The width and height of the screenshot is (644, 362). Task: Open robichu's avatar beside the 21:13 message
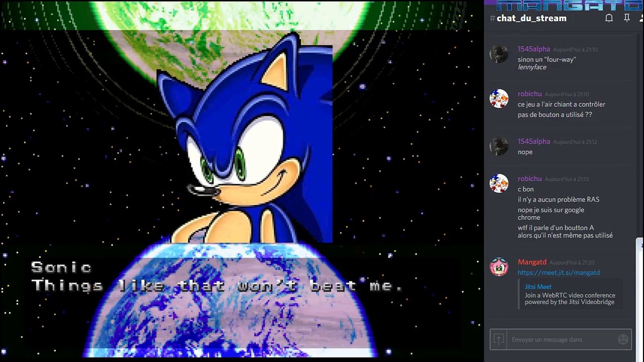499,184
